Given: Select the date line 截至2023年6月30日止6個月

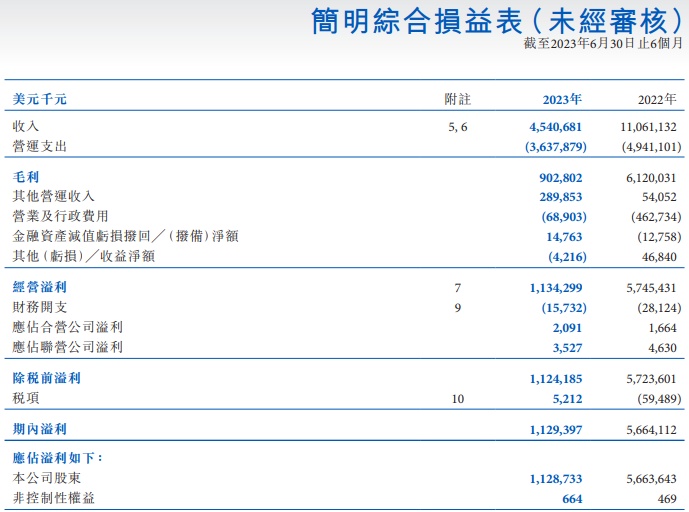Looking at the screenshot, I should 603,43.
